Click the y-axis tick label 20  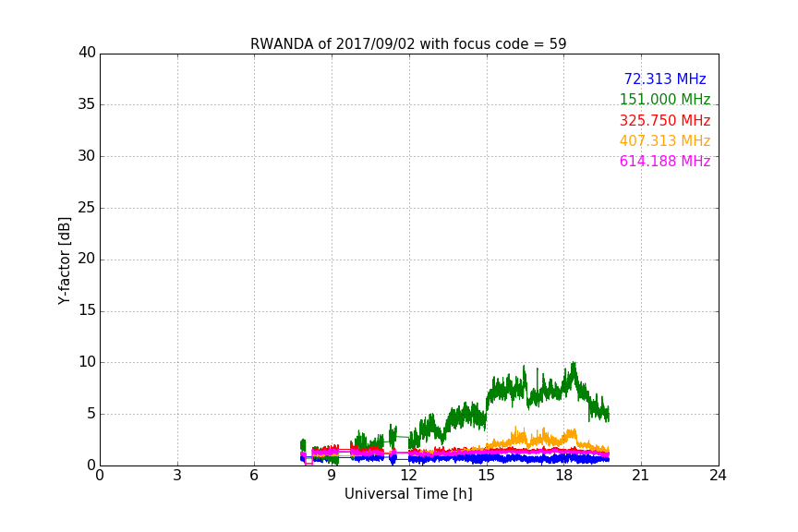87,260
